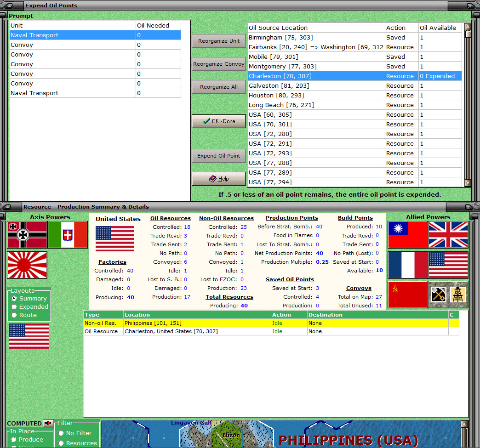Screen dimensions: 480x448
Task: Click the large United States flag header
Action: tap(115, 238)
